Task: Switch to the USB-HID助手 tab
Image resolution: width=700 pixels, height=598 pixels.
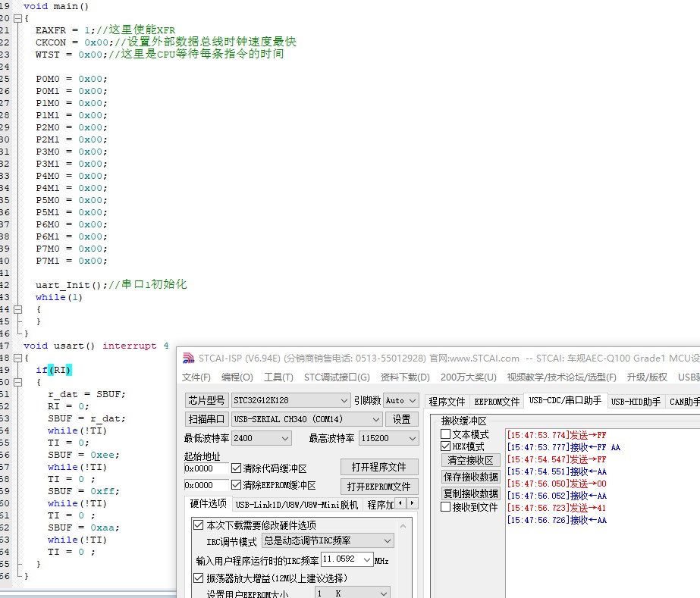Action: point(636,402)
